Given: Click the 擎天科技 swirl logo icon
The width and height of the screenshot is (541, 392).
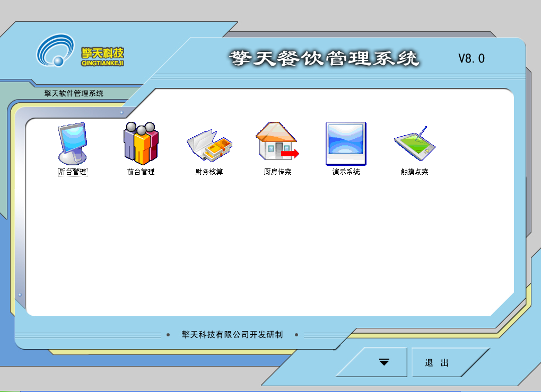Looking at the screenshot, I should pyautogui.click(x=56, y=50).
